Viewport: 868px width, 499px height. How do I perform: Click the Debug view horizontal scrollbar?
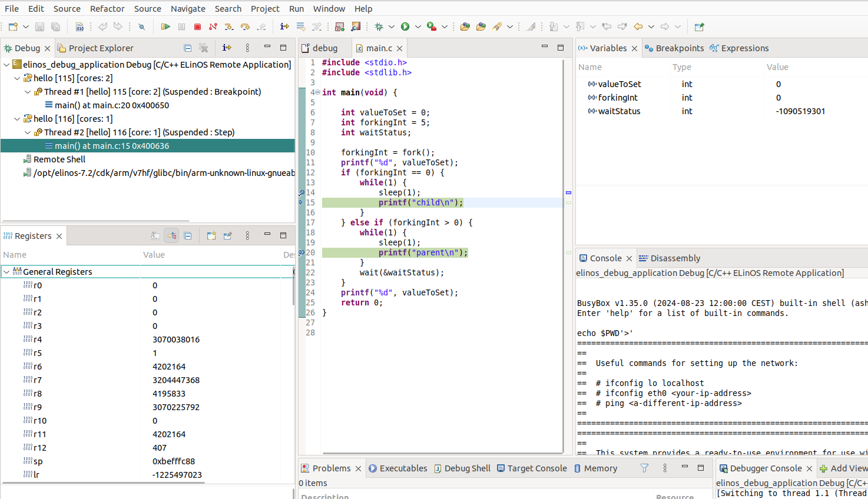[94, 221]
